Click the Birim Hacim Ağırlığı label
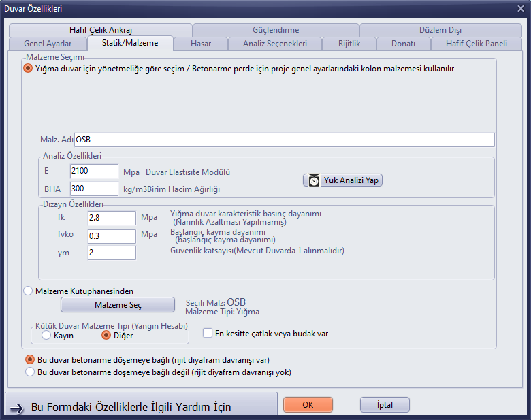The image size is (531, 420). (183, 189)
